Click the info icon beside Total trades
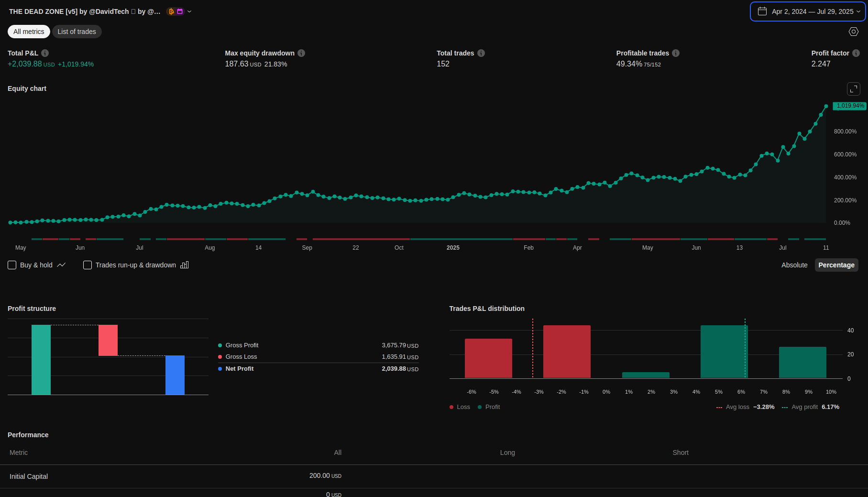This screenshot has height=497, width=868. click(481, 53)
